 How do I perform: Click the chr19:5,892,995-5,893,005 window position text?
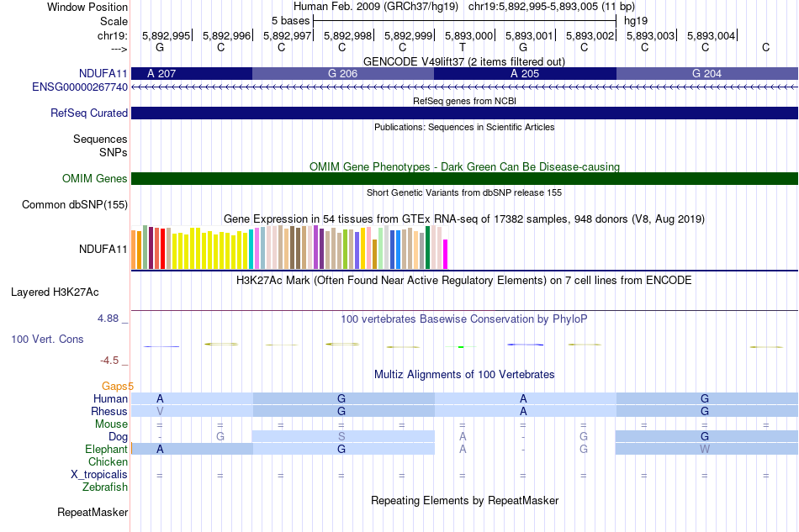tap(552, 7)
